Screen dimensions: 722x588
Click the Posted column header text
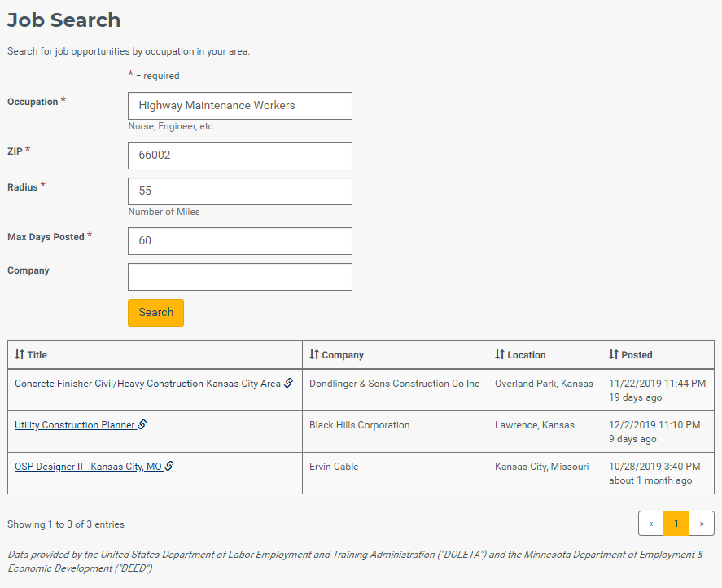pyautogui.click(x=637, y=355)
